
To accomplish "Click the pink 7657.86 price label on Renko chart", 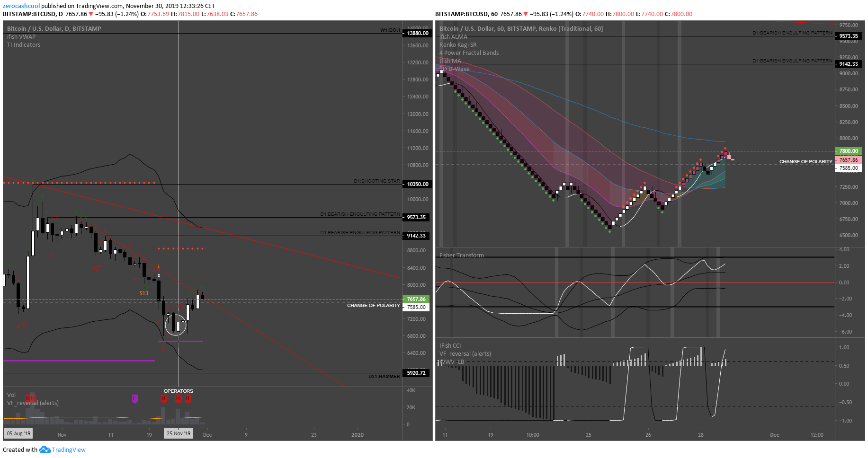I will click(x=848, y=160).
